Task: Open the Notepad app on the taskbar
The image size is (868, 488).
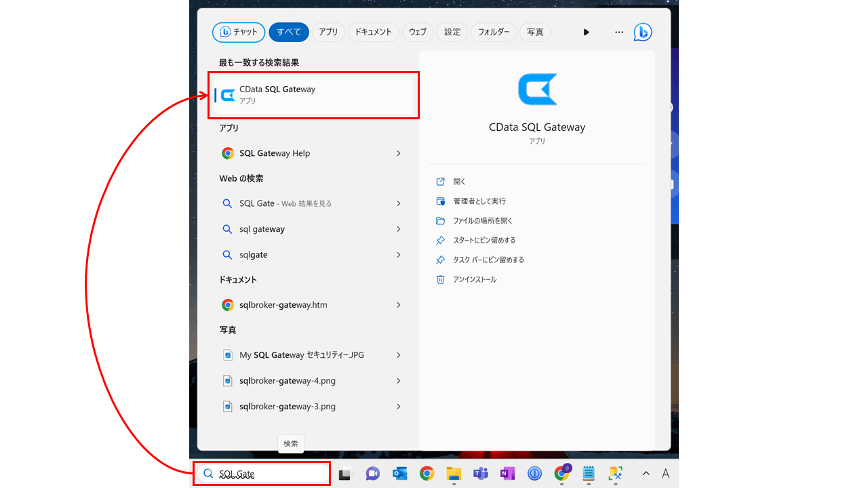Action: coord(588,474)
